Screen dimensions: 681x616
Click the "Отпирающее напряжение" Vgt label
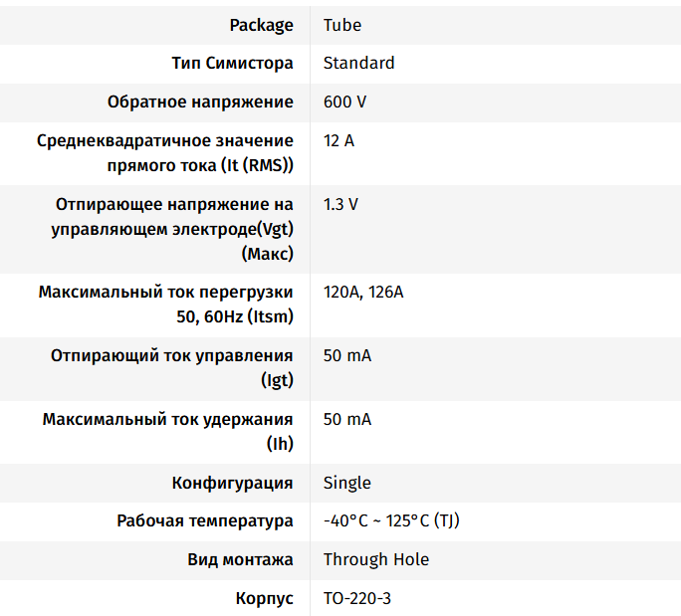click(x=173, y=229)
